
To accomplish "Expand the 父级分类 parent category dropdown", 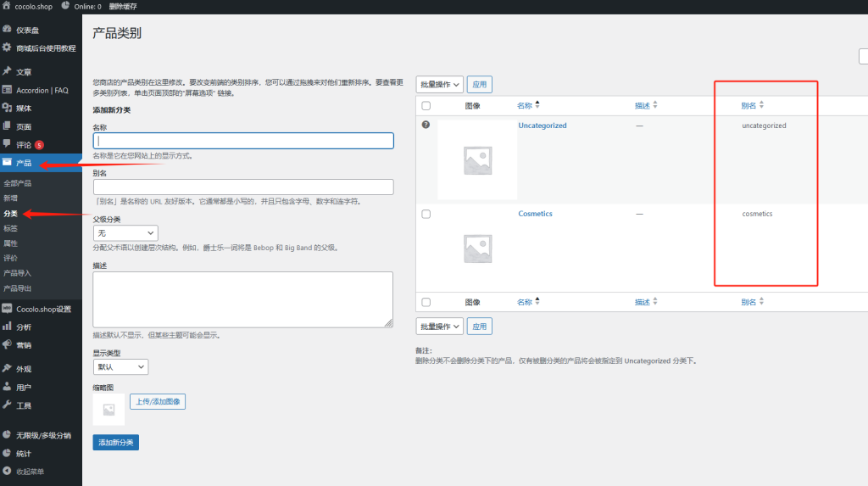I will [x=125, y=232].
